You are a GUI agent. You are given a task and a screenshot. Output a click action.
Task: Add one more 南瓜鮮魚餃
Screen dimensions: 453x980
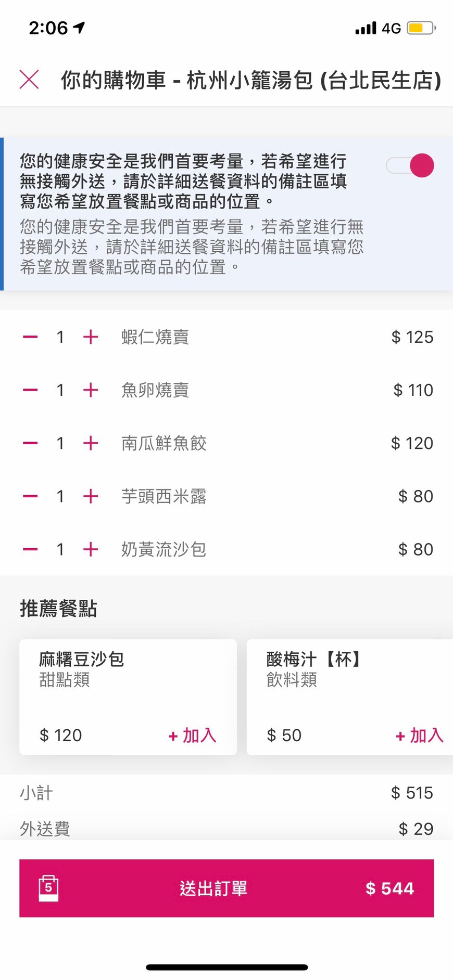pyautogui.click(x=91, y=443)
